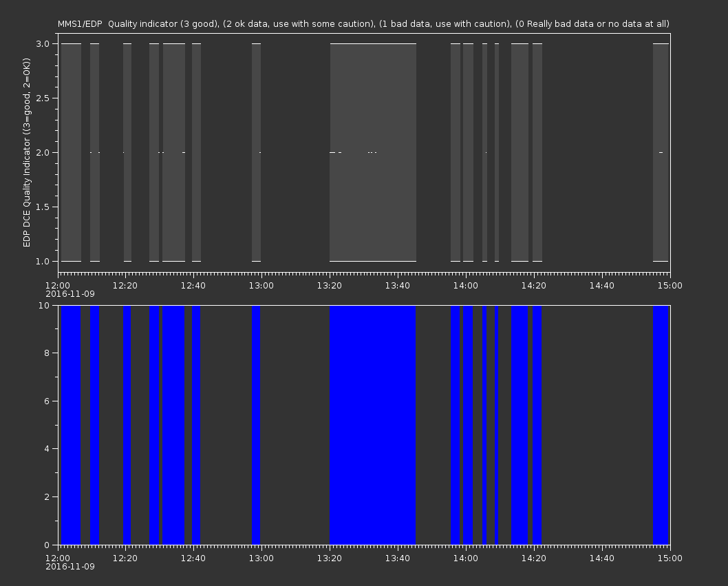Screen dimensions: 728x586
Task: Click the gray band near 15:00 in upper plot
Action: (x=661, y=152)
